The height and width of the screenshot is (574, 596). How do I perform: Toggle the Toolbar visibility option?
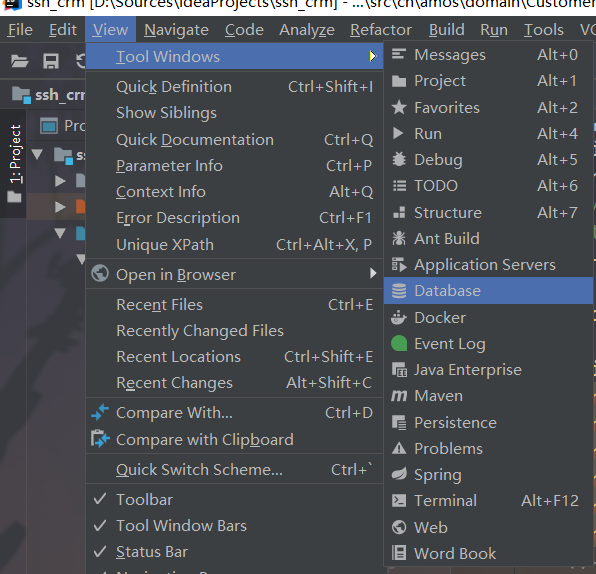(x=234, y=499)
